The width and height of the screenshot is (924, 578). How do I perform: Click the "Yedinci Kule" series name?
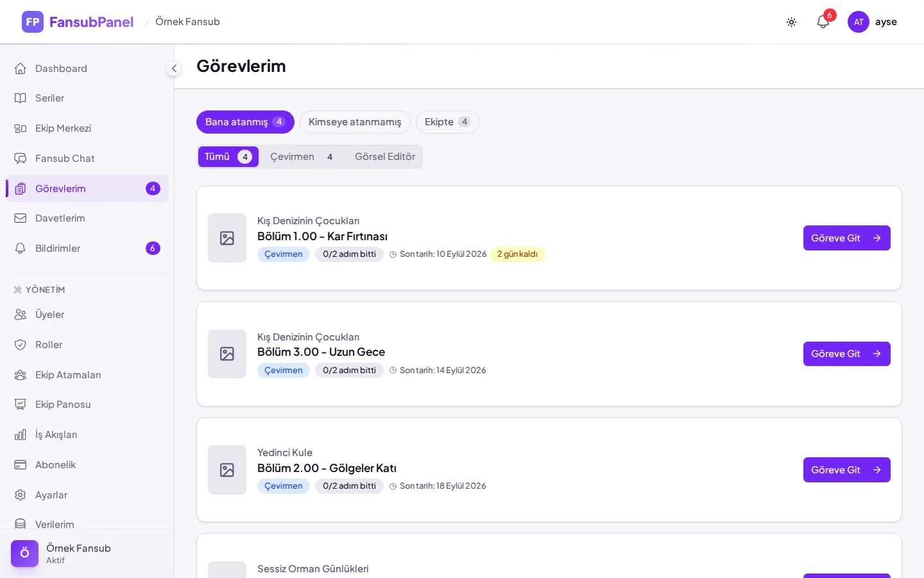(285, 453)
